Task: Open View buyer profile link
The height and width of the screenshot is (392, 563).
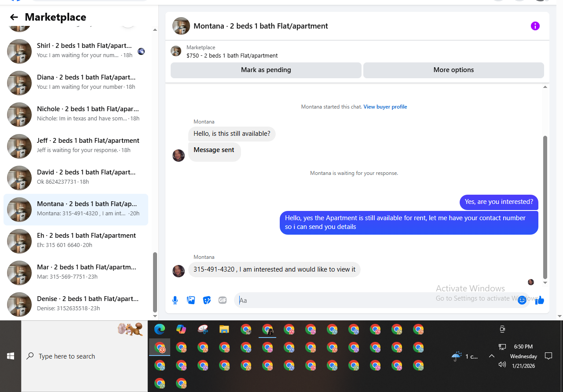Action: (x=385, y=107)
